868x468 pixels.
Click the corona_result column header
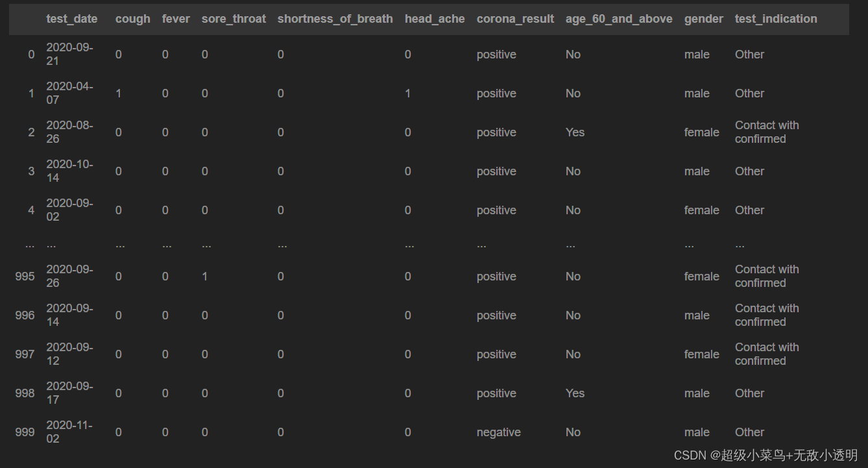pos(516,19)
